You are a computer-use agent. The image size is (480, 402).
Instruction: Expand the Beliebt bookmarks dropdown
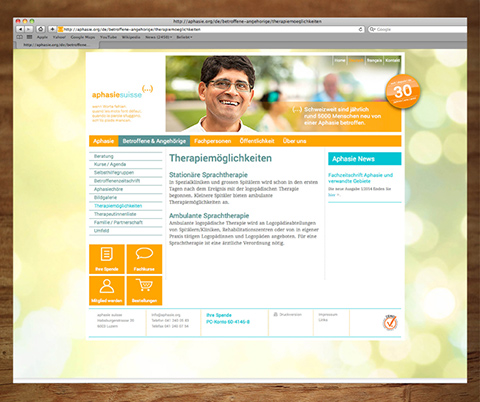184,37
